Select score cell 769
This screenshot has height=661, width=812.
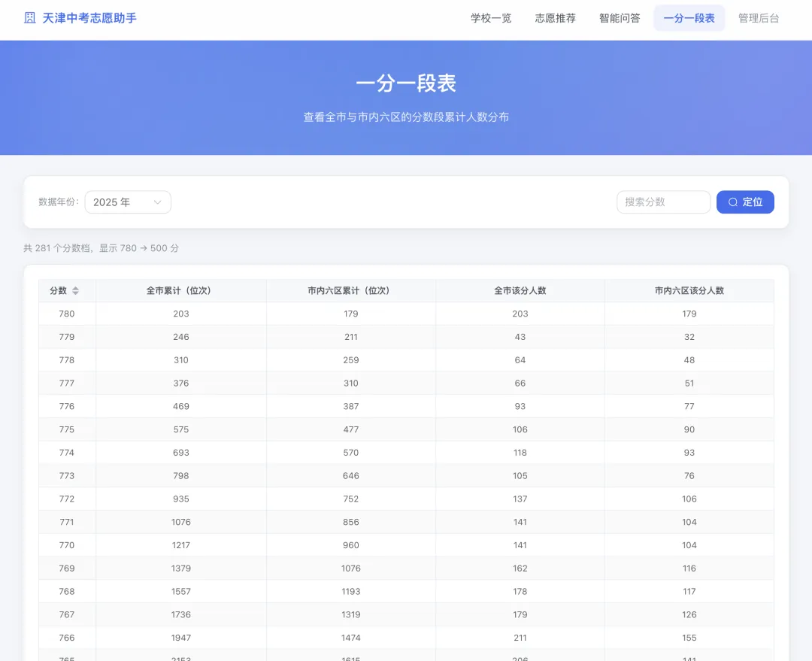click(x=67, y=569)
